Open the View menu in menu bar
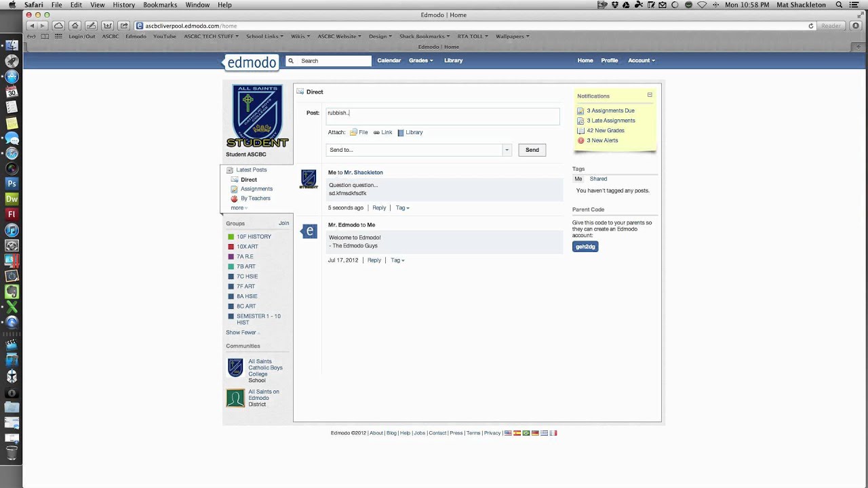 pyautogui.click(x=98, y=5)
